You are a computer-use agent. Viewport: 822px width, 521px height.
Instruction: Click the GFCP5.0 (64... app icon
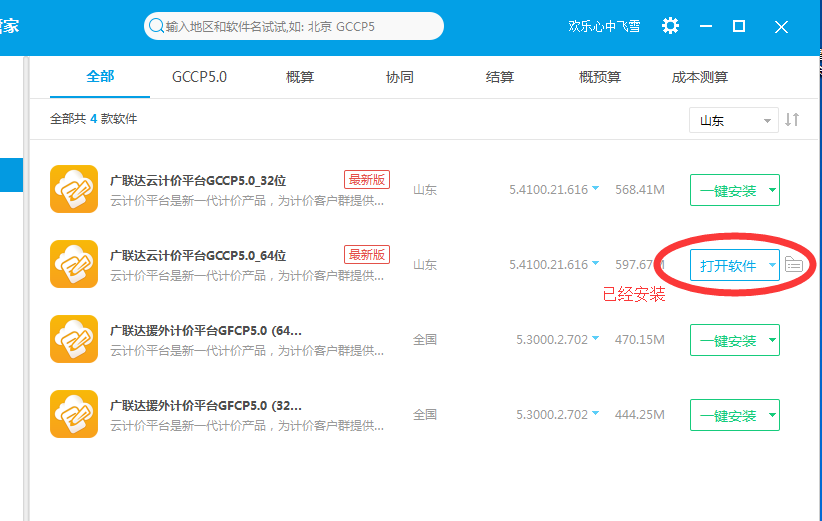[x=74, y=339]
